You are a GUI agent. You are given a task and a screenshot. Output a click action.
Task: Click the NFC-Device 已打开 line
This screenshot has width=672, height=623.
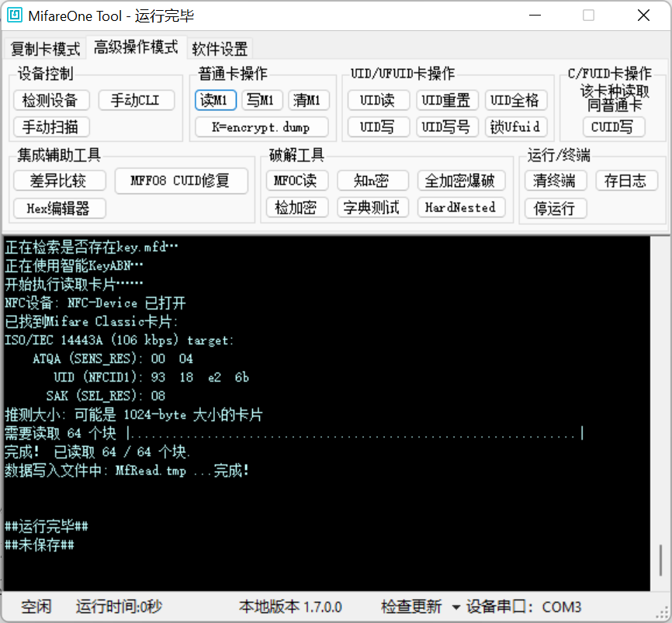coord(95,303)
